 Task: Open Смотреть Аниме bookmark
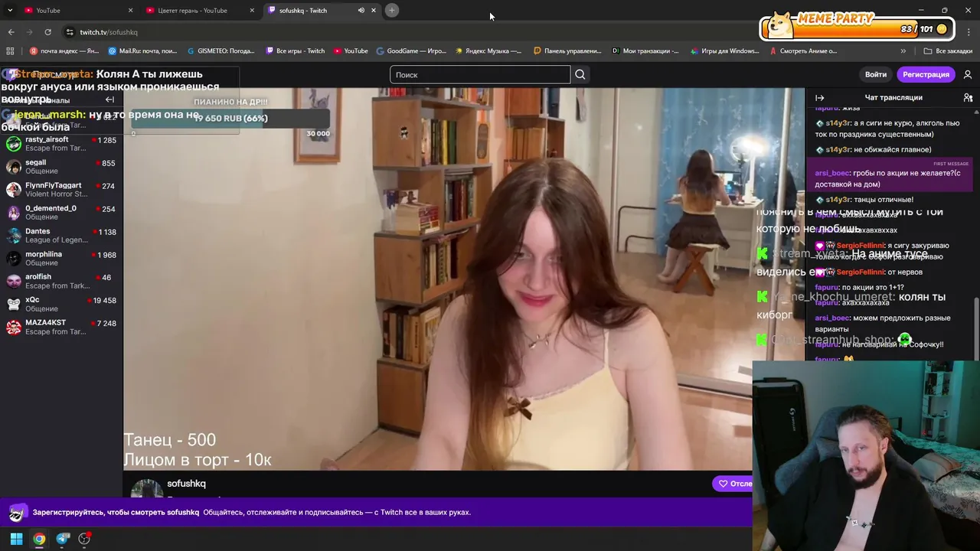tap(803, 51)
